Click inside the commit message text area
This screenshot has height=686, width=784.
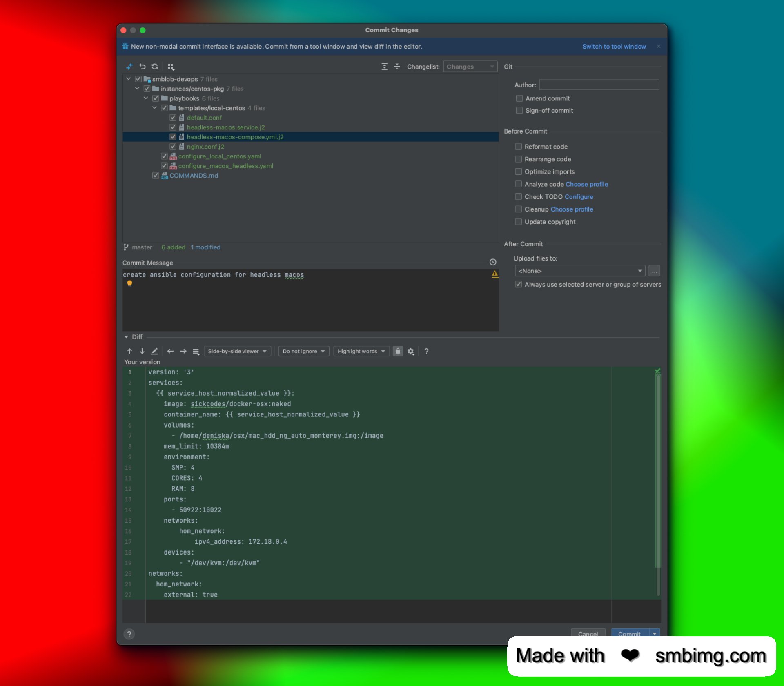[x=310, y=300]
